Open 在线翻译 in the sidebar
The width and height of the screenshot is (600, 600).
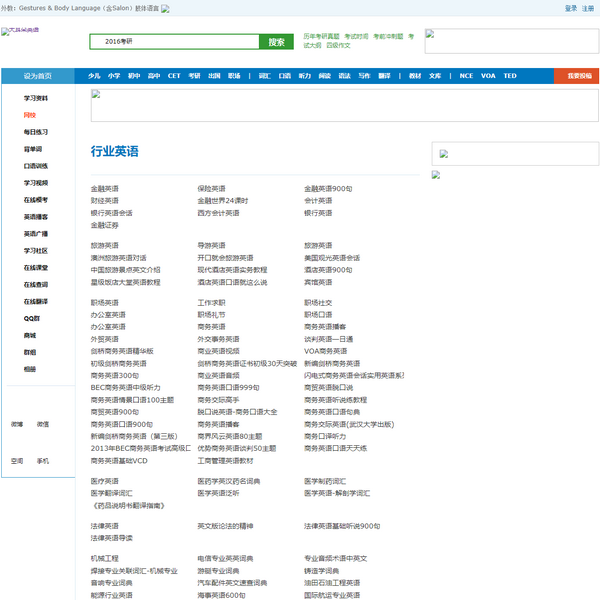36,301
